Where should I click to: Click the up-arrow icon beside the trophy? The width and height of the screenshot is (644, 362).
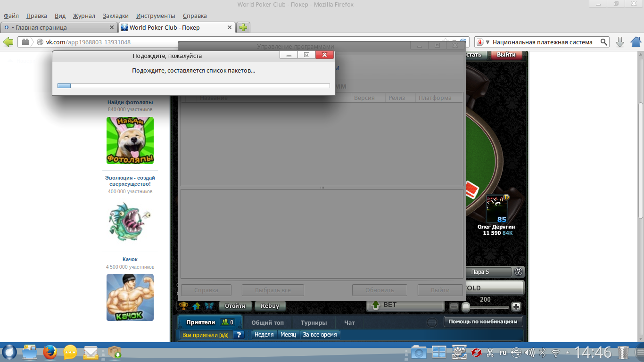(x=197, y=306)
